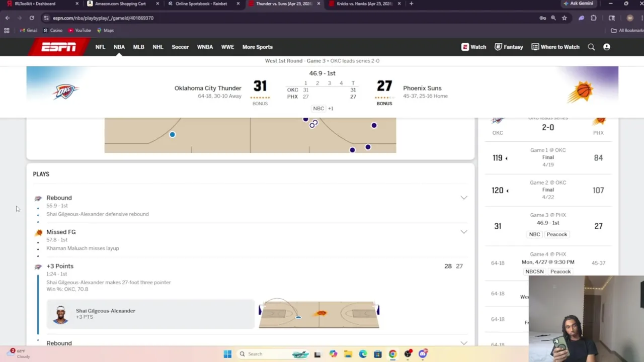Open the ESPN user profile icon
The image size is (644, 362).
click(x=606, y=47)
